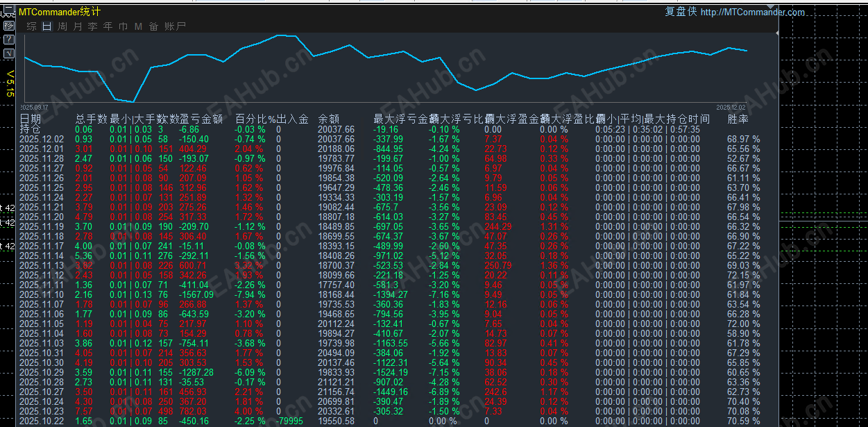Click profit value 404.29
The width and height of the screenshot is (868, 427).
coord(193,149)
